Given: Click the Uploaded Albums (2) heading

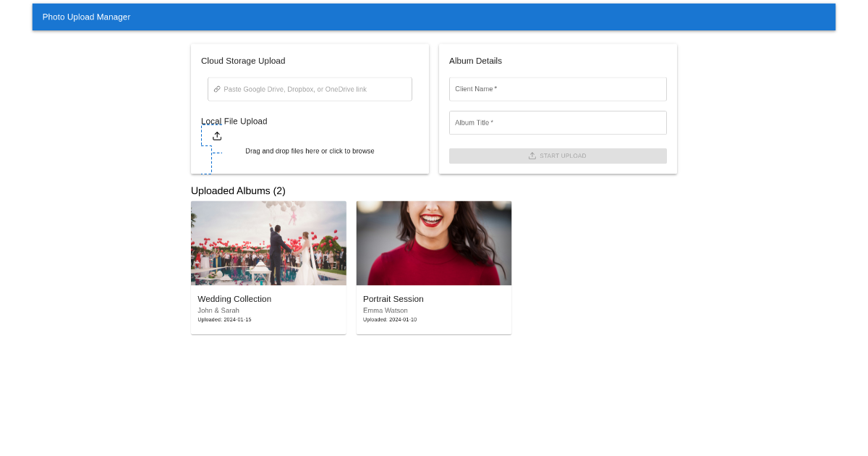Looking at the screenshot, I should (238, 191).
